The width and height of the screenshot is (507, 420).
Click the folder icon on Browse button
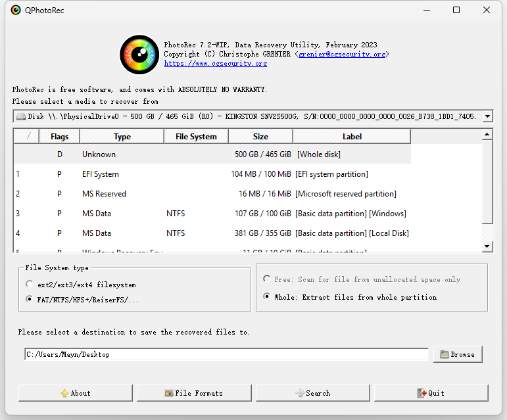[x=443, y=354]
